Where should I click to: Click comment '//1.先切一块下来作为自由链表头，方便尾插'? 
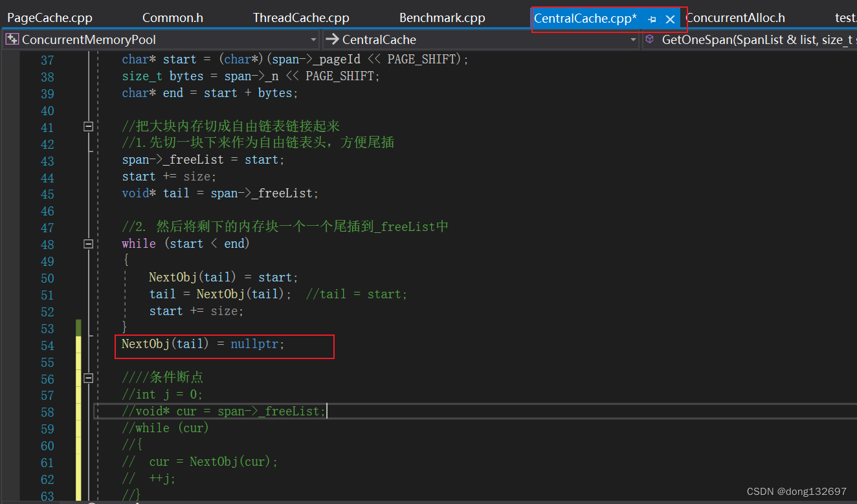click(x=258, y=142)
